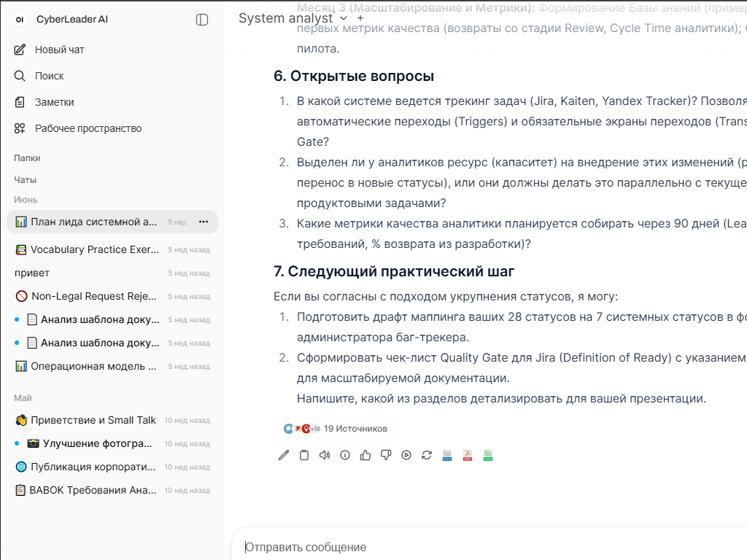Image resolution: width=747 pixels, height=560 pixels.
Task: Click the heading 6. Открытые вопросы
Action: pos(354,76)
